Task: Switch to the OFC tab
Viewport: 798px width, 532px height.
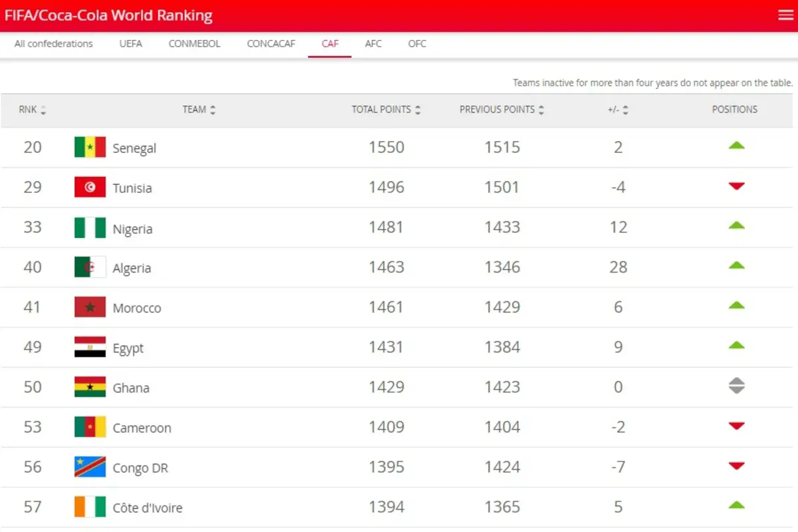Action: (417, 44)
